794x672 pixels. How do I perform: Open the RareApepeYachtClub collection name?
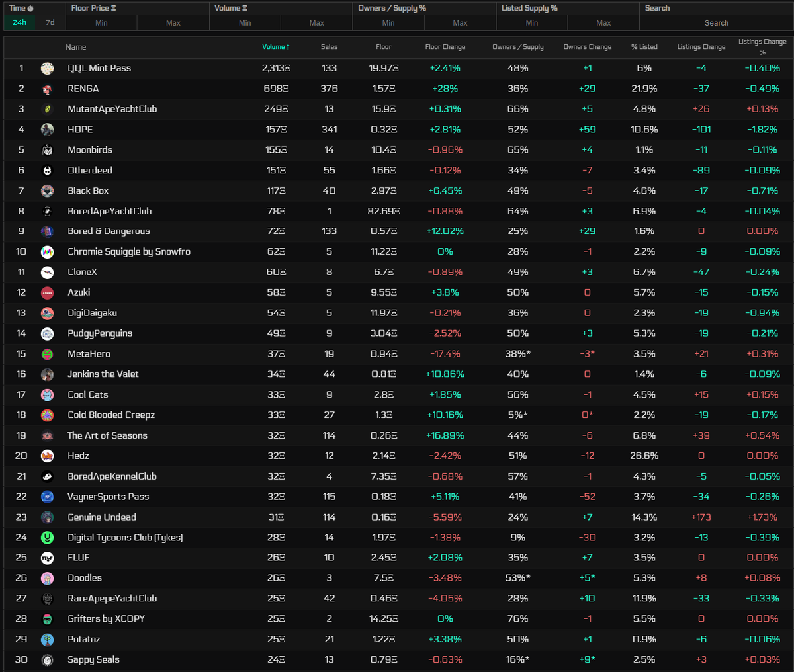(x=112, y=599)
